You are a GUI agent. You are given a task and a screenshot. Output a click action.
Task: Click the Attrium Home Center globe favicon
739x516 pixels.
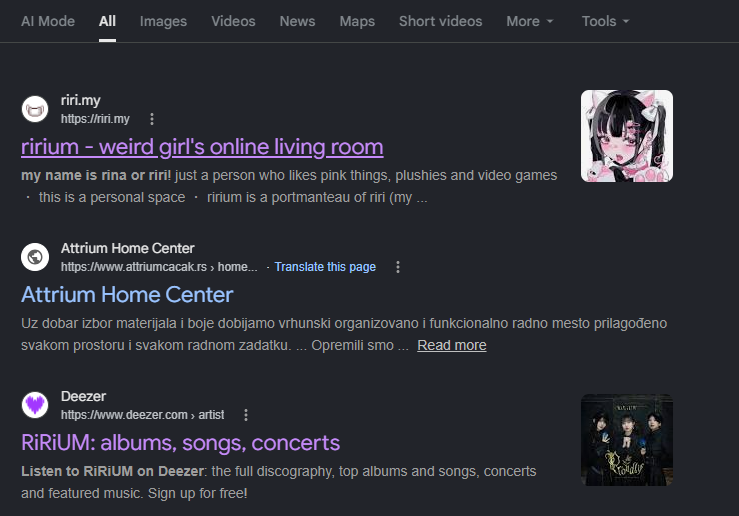tap(35, 257)
